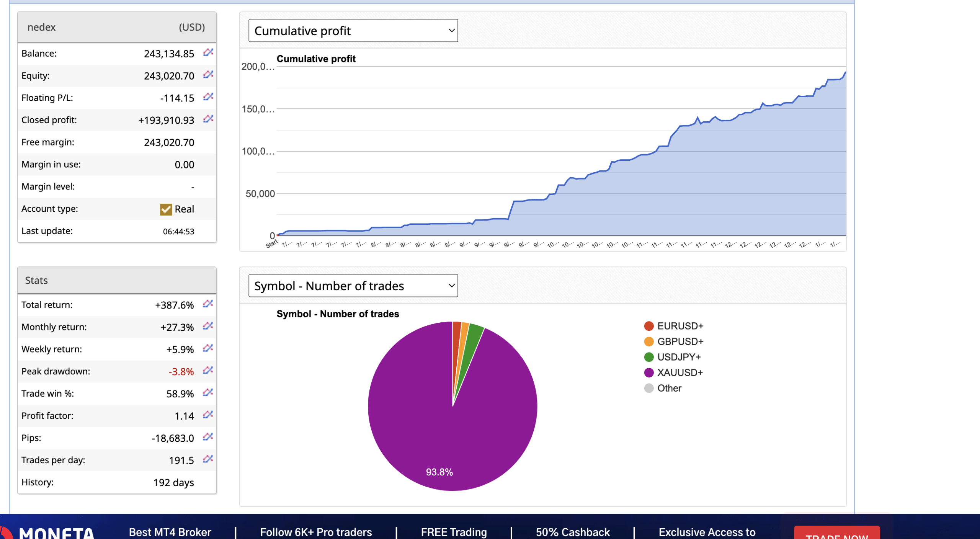View the Closed profit chart icon
This screenshot has width=980, height=539.
coord(207,119)
